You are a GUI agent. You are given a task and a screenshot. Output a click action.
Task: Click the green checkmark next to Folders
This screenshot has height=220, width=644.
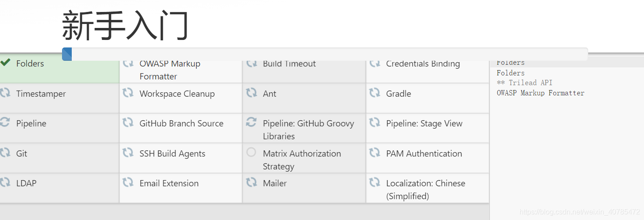(x=5, y=62)
